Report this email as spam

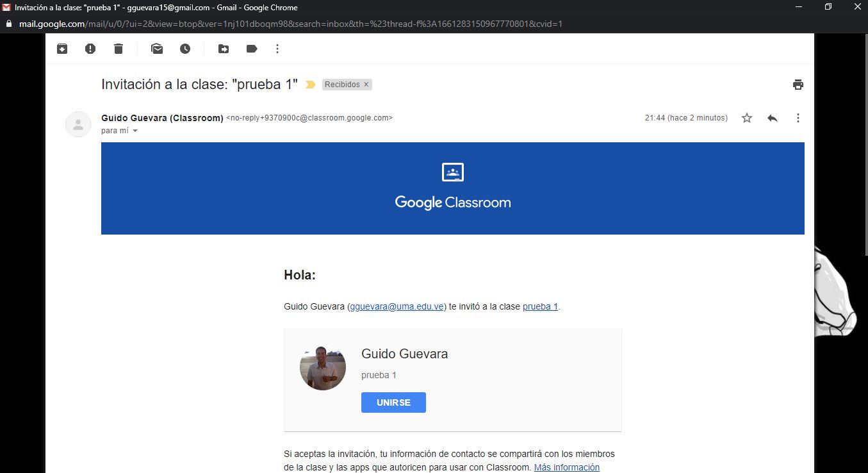point(90,48)
